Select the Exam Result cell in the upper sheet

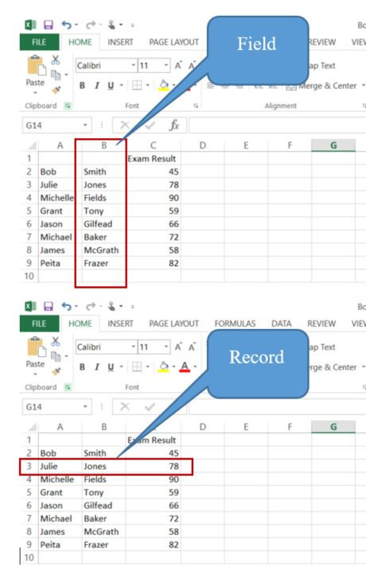click(x=153, y=159)
